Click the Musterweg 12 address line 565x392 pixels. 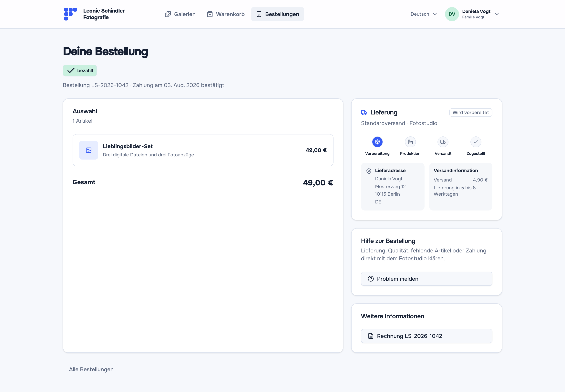click(390, 186)
